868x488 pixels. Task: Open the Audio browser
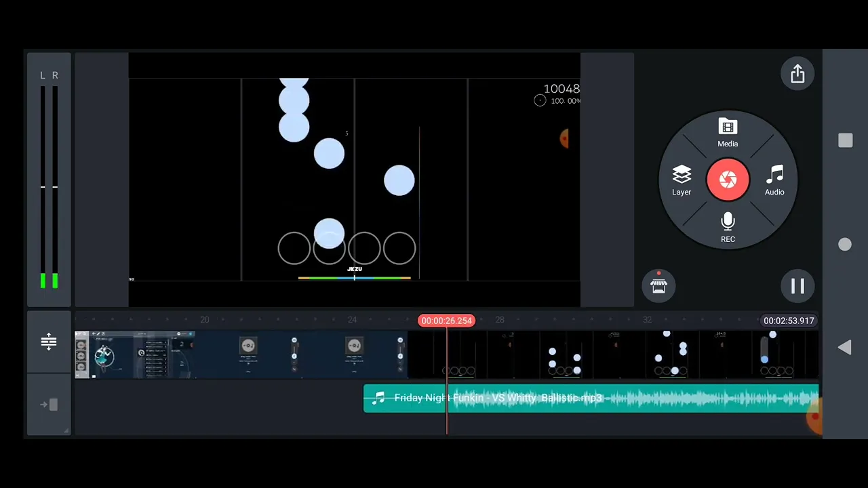click(774, 180)
